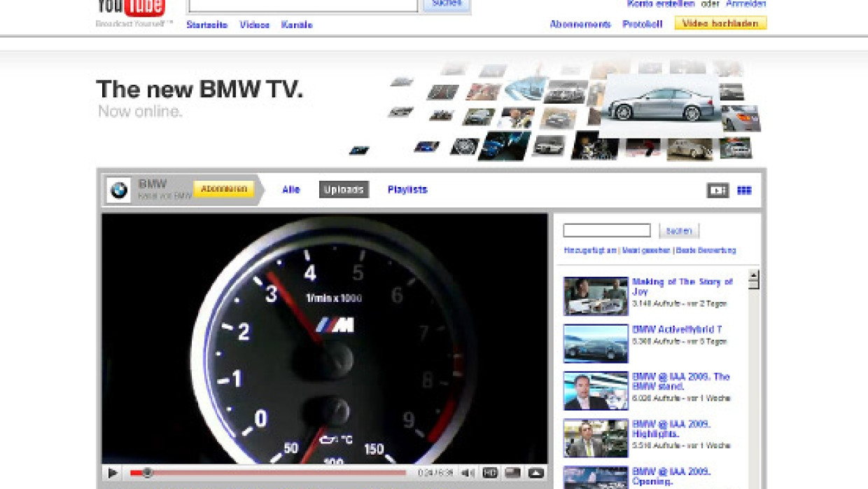868x489 pixels.
Task: Switch to grid view layout icon
Action: coord(744,190)
